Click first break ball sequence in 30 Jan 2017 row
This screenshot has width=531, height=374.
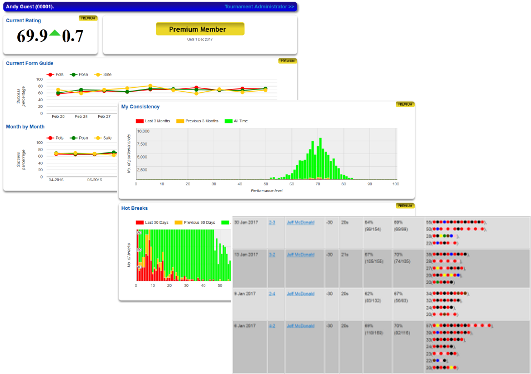(456, 223)
